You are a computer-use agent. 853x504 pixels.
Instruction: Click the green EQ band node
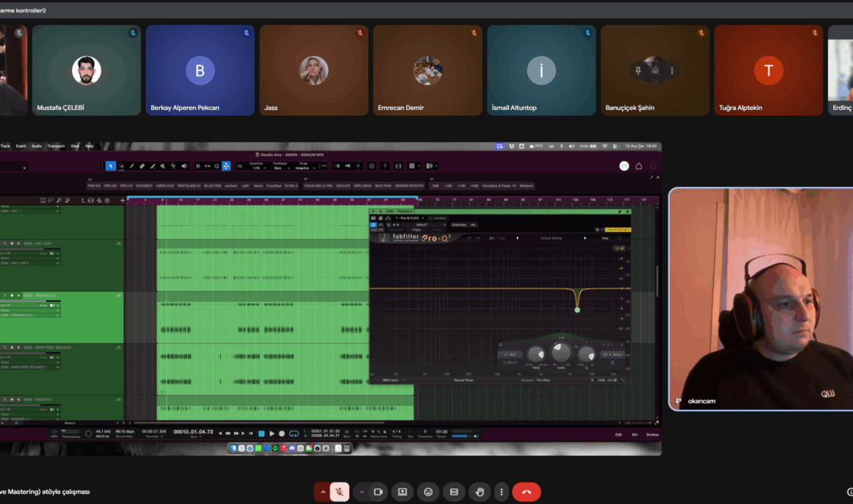coord(577,310)
